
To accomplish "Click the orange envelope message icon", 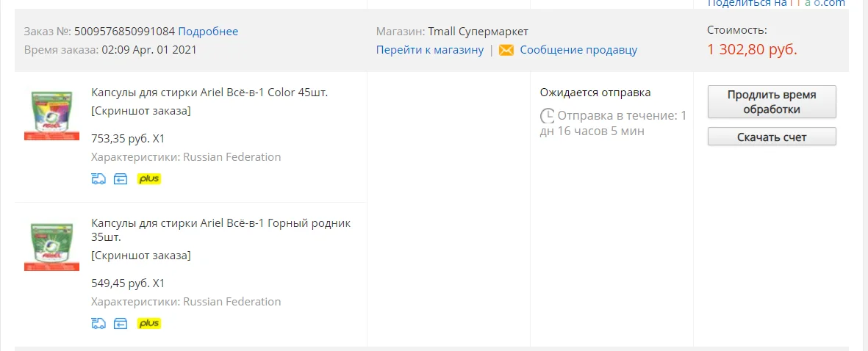I will click(506, 50).
